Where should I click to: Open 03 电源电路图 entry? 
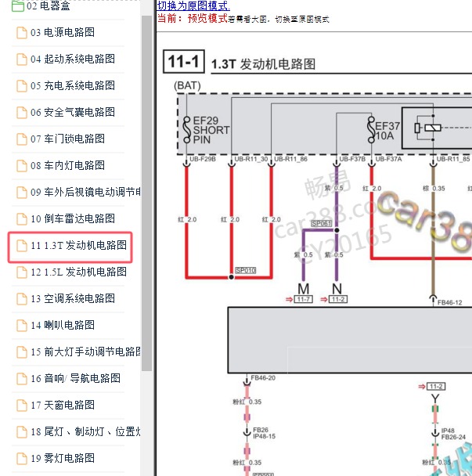point(63,32)
